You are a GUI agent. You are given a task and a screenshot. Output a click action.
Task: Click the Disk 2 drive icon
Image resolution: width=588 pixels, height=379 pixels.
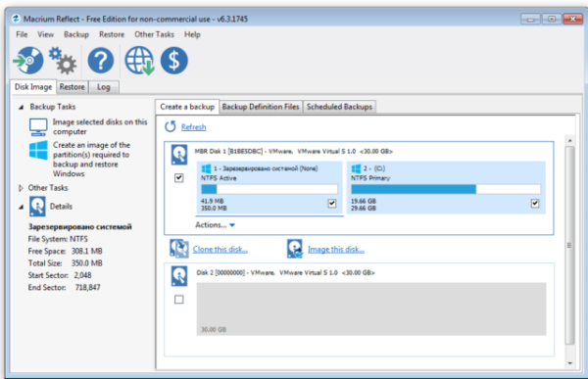(x=179, y=276)
